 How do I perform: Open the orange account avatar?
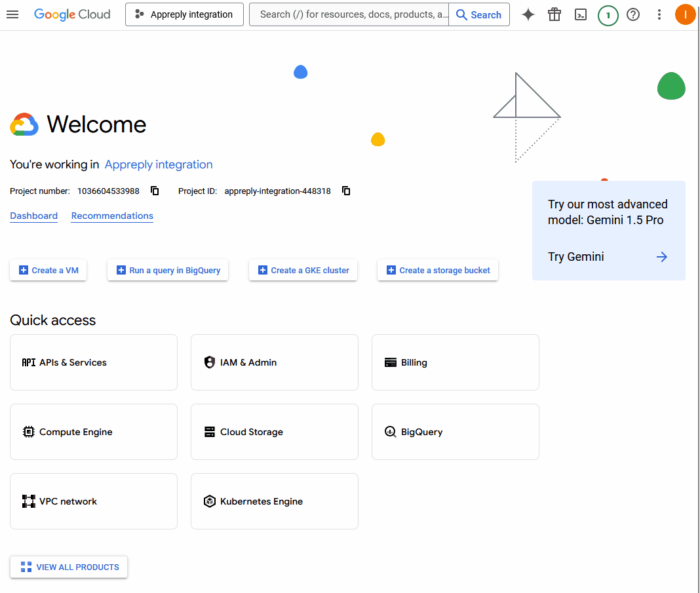[686, 14]
